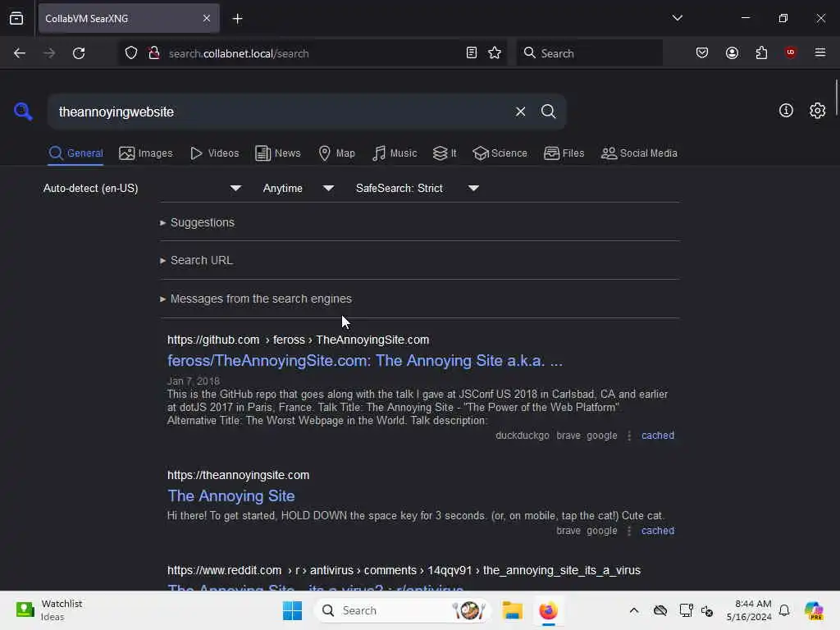Go back to previous page
This screenshot has width=840, height=630.
tap(20, 53)
